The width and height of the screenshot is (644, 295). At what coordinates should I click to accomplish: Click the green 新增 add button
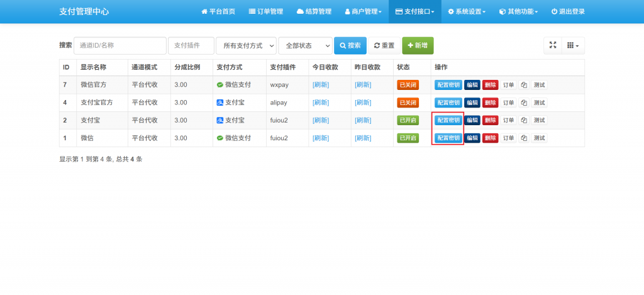pos(418,45)
